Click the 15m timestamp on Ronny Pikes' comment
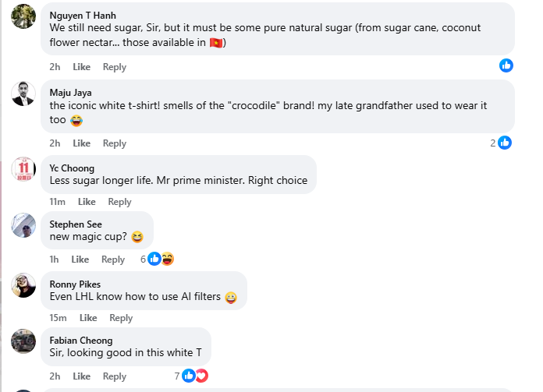Viewport: 543px width, 392px height. (x=58, y=318)
